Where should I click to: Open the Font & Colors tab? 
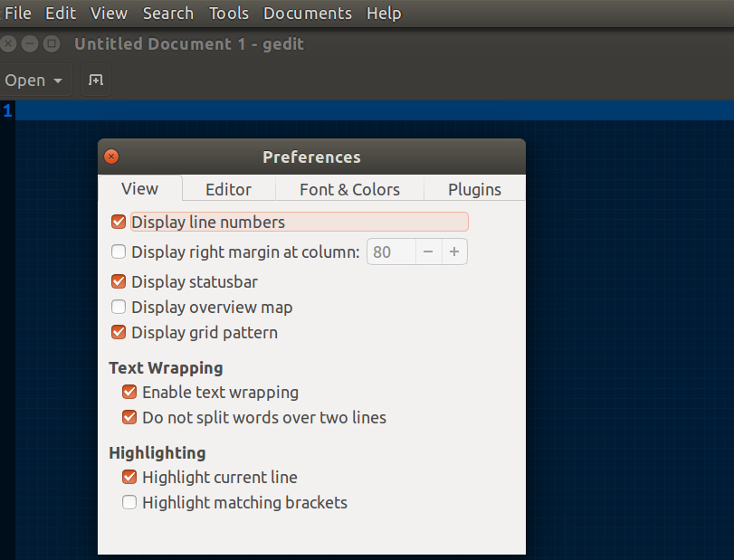tap(349, 189)
